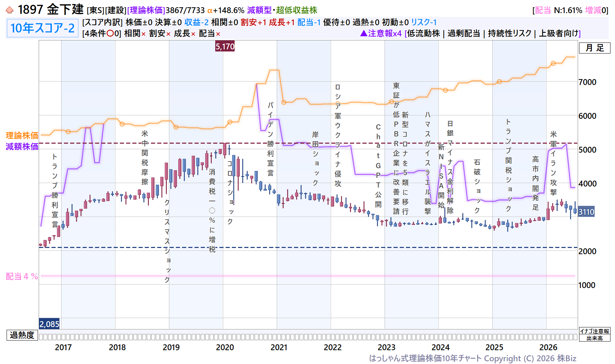Click the イナゴ注意報 label
The height and width of the screenshot is (364, 615).
point(595,331)
